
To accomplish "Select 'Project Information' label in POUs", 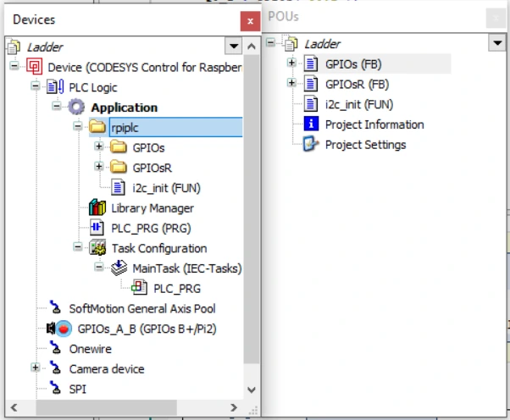I will (x=374, y=124).
